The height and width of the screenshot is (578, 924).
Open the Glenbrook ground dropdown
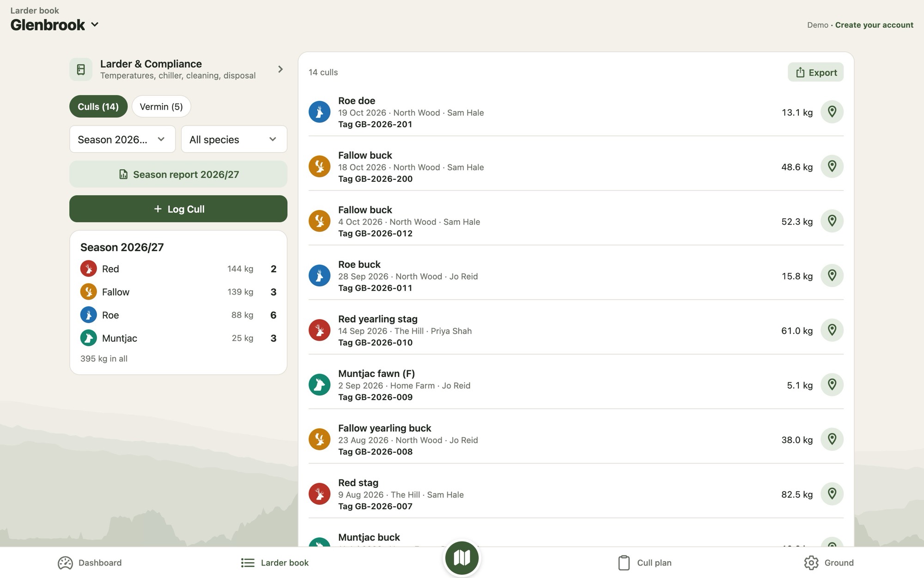(55, 25)
